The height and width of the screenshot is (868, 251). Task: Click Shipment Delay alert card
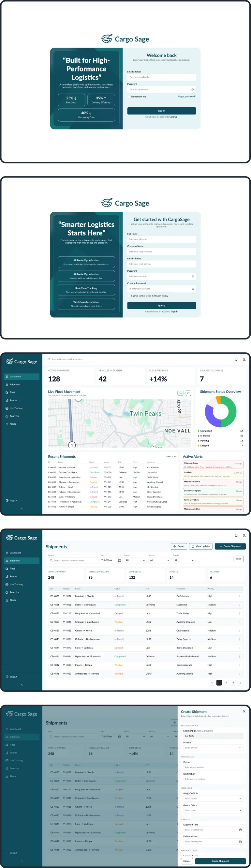pos(213,465)
